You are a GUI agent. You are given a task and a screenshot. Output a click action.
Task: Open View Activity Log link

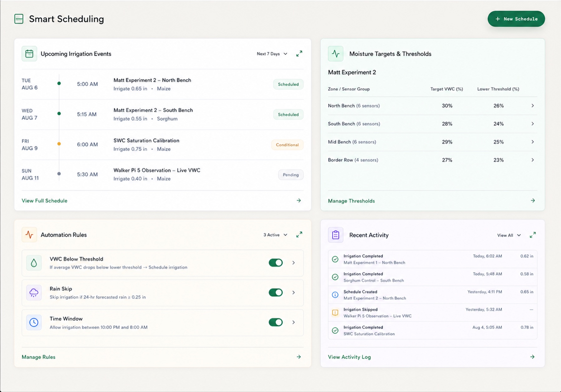point(349,357)
